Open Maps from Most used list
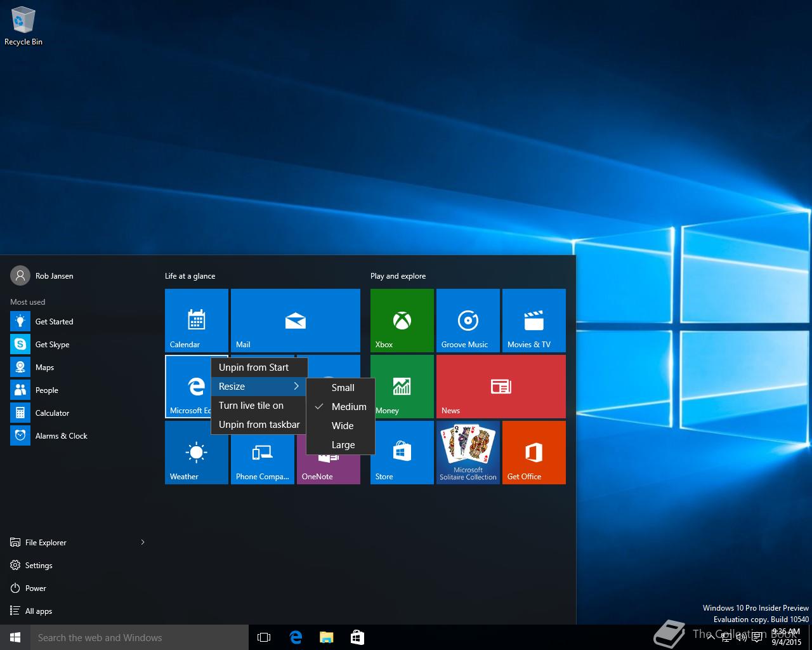Viewport: 812px width, 650px height. click(77, 368)
